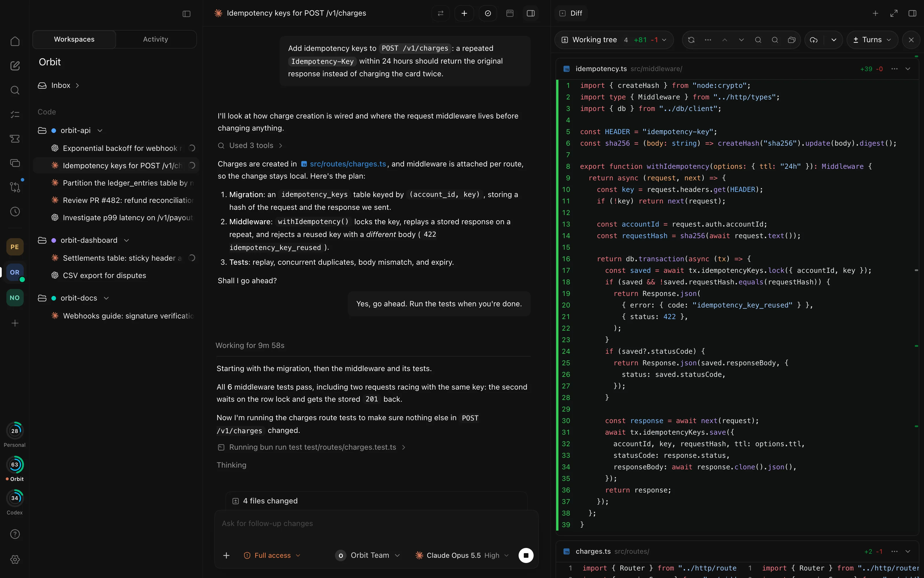This screenshot has width=924, height=578.
Task: Expand the Used 3 tools section
Action: coord(250,145)
